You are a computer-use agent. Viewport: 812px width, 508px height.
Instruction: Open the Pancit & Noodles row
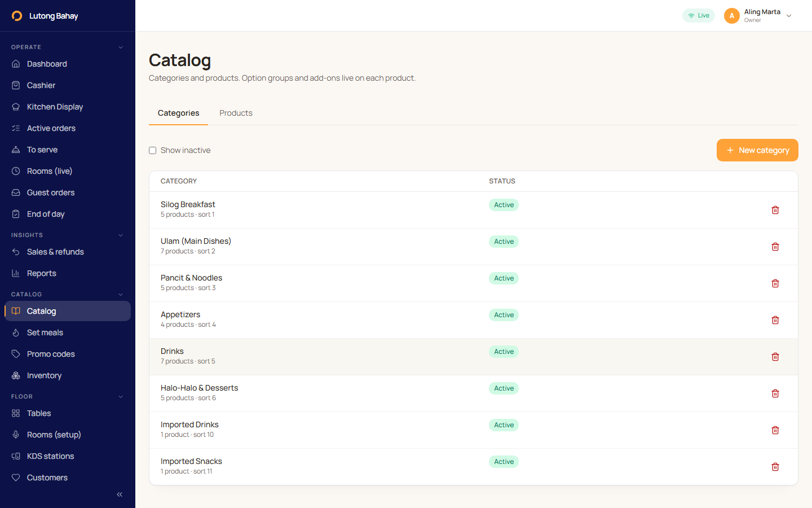click(474, 283)
